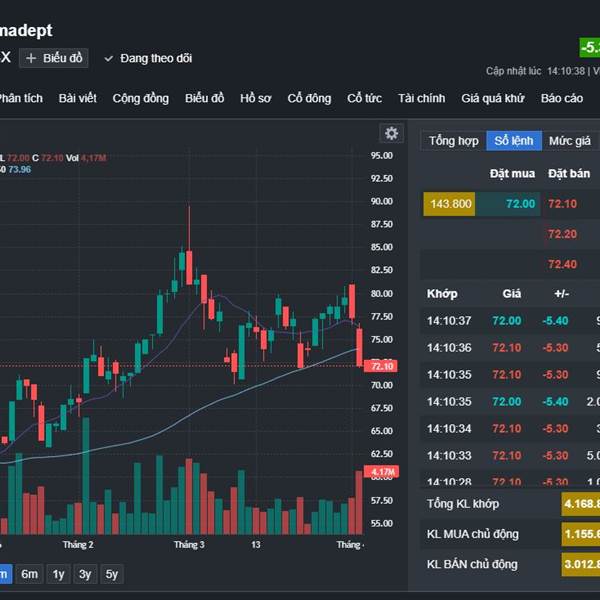Switch to the Sổ lệnh tab
600x600 pixels.
514,141
